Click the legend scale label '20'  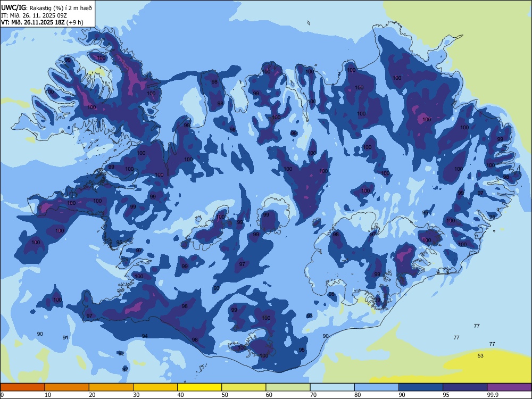pyautogui.click(x=92, y=395)
